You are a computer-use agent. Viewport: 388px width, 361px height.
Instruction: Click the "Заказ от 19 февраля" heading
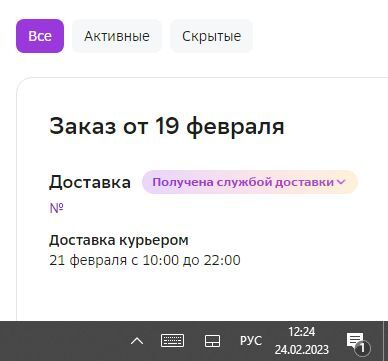167,126
